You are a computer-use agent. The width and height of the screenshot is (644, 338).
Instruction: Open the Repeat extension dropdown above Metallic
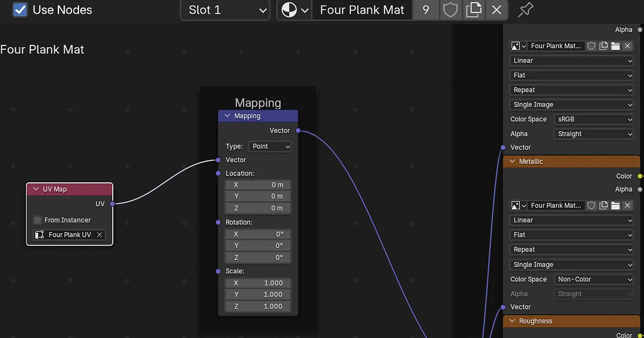tap(572, 90)
